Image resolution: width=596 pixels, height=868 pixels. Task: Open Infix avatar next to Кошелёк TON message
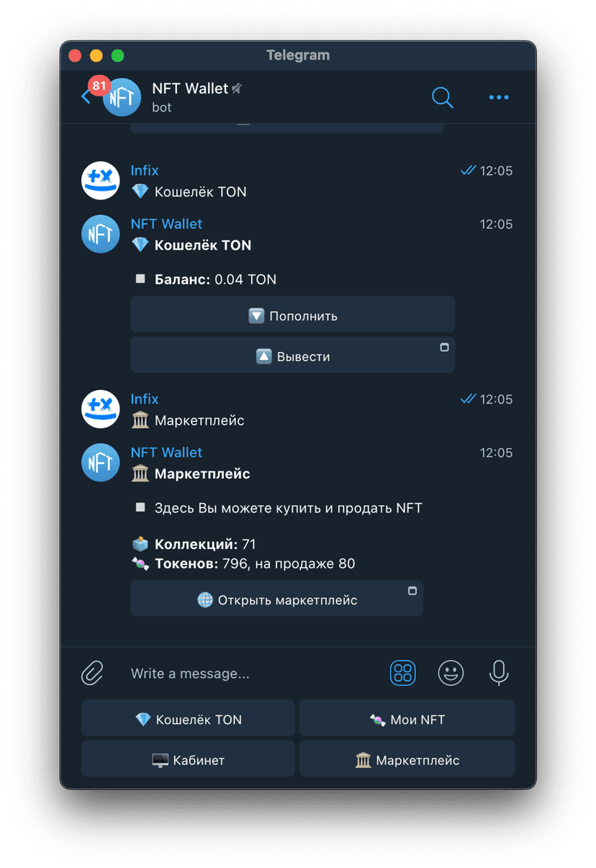(x=100, y=181)
